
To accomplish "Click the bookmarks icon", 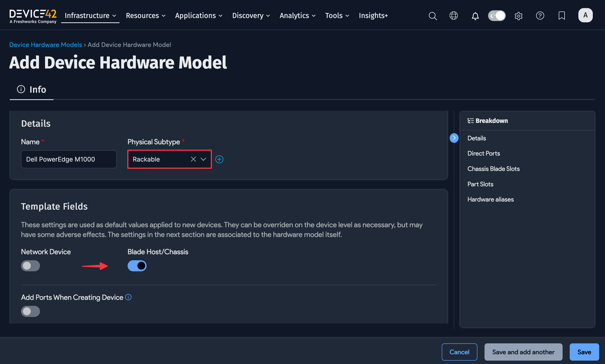I will (x=561, y=15).
